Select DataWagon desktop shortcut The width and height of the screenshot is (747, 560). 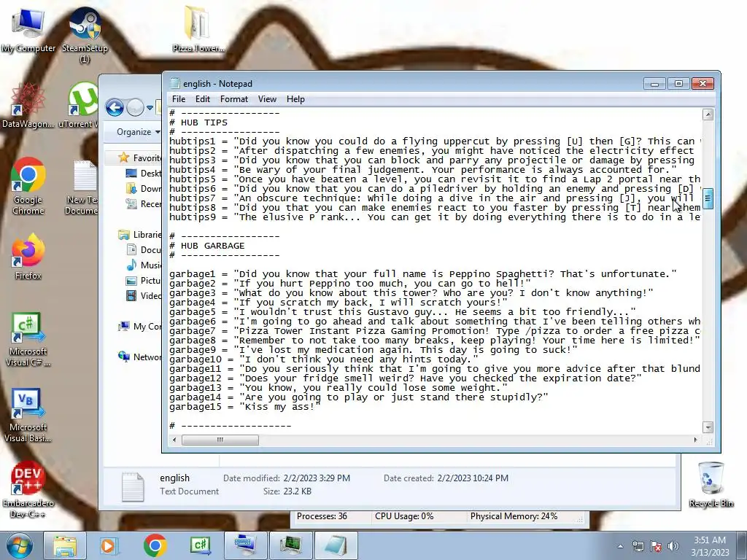pos(28,106)
